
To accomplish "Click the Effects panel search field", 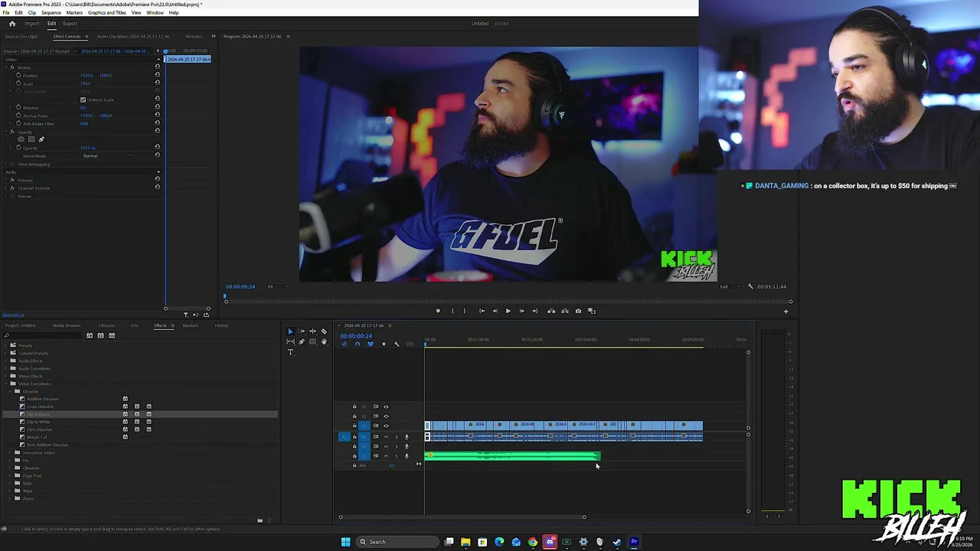I will tap(42, 335).
